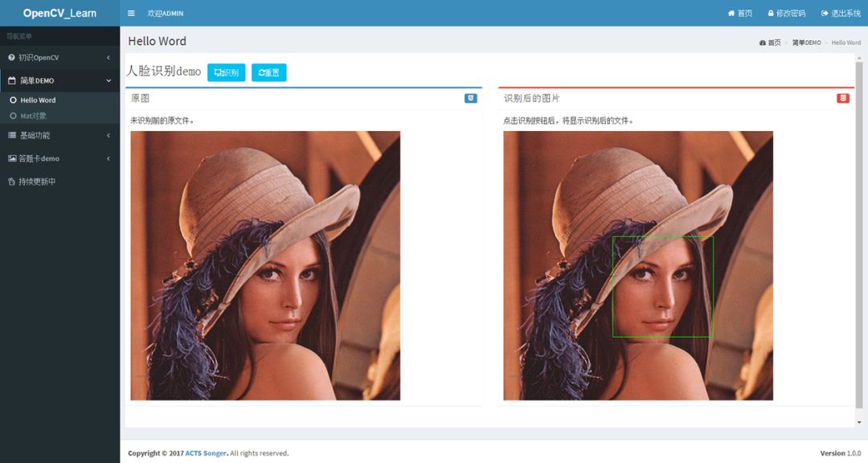
Task: Click the 初识OpenCV question mark icon
Action: 11,58
